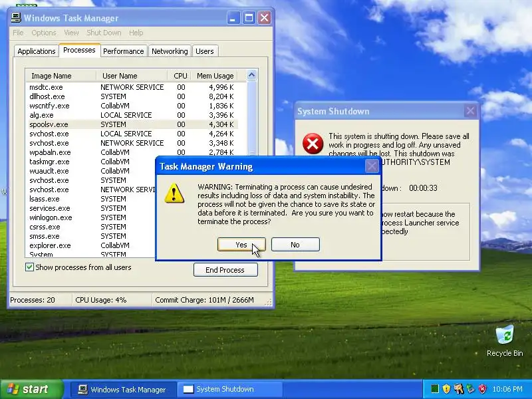Select the wuauclt.exe process
This screenshot has width=532, height=399.
[91, 171]
